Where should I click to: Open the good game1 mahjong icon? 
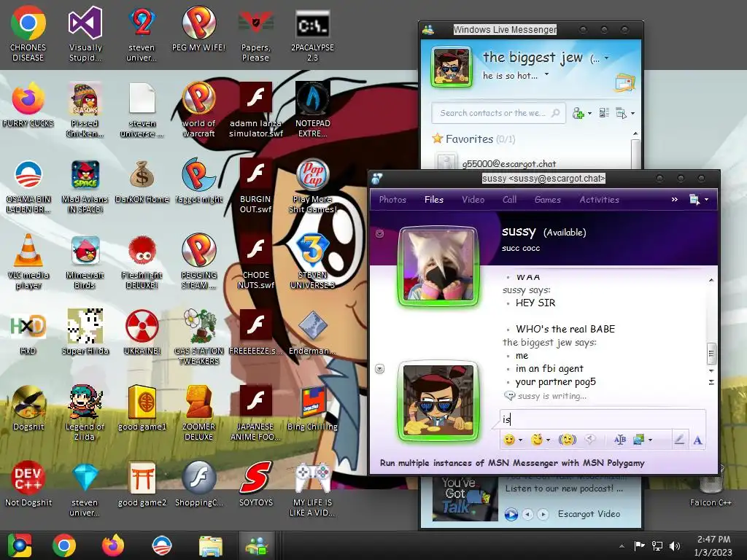point(142,408)
